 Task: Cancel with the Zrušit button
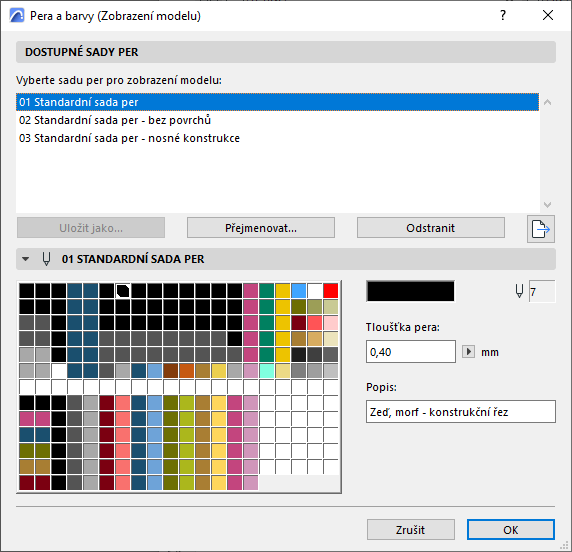point(411,530)
